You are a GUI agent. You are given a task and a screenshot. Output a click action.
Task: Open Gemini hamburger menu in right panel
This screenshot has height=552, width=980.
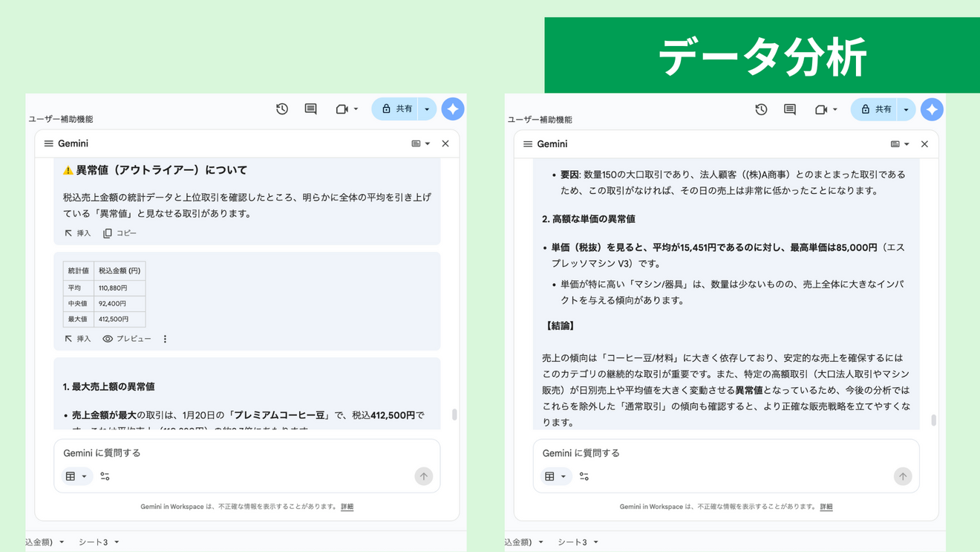[x=528, y=144]
